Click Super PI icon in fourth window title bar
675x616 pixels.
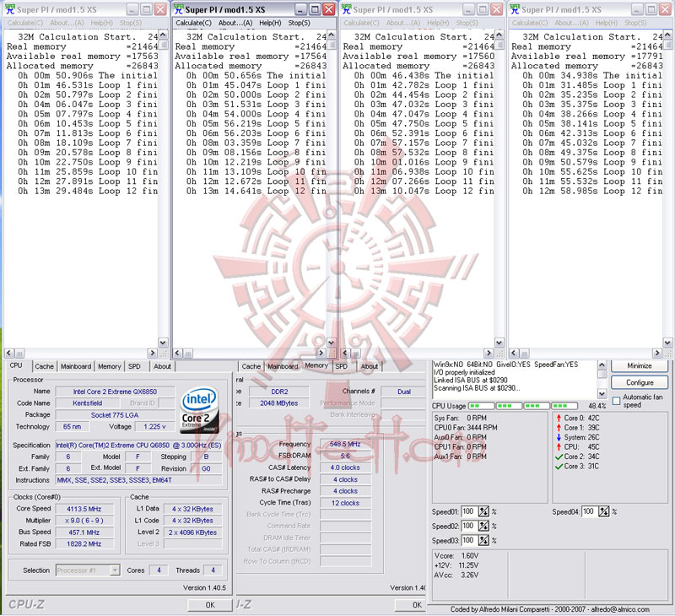tap(515, 9)
